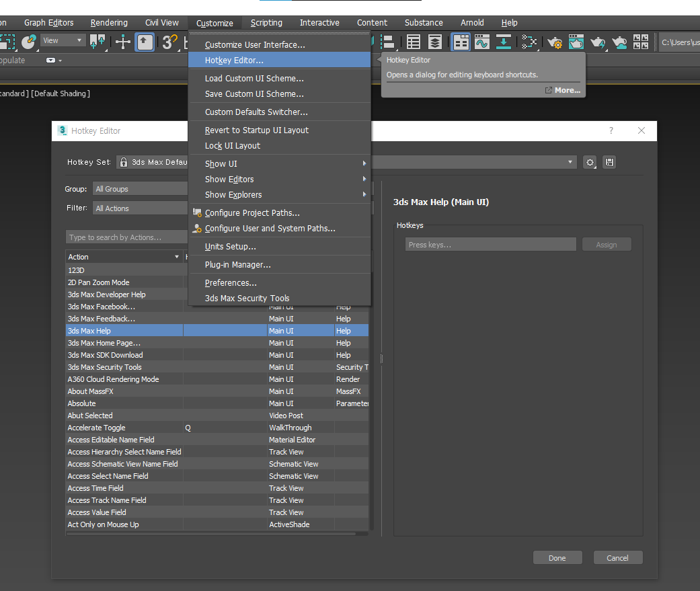The width and height of the screenshot is (700, 591).
Task: Open the Filter All Actions dropdown
Action: pos(140,208)
